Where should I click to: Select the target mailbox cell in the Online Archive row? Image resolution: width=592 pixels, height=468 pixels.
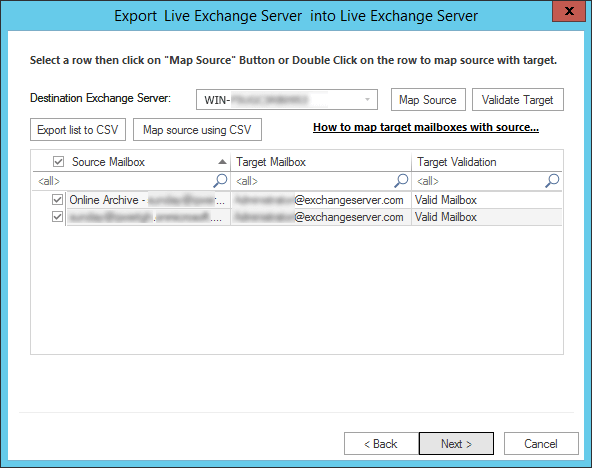coord(321,200)
